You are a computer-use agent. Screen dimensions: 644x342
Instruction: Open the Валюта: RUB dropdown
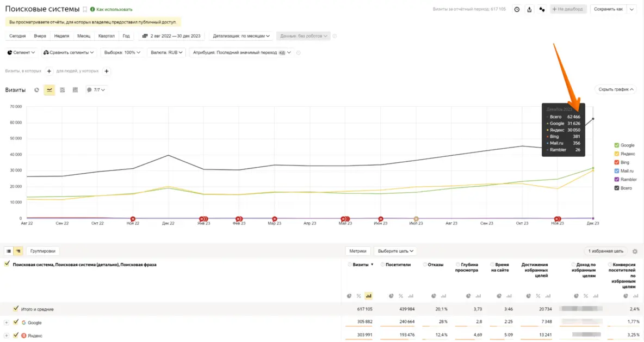click(x=166, y=53)
